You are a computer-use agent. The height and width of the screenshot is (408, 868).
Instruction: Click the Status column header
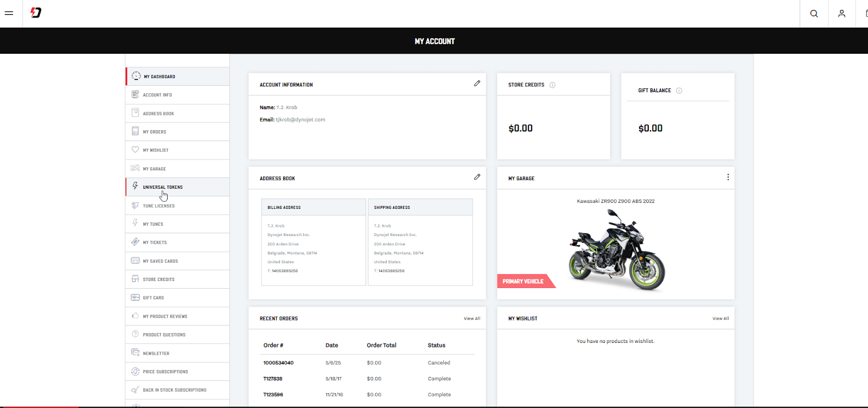tap(436, 345)
